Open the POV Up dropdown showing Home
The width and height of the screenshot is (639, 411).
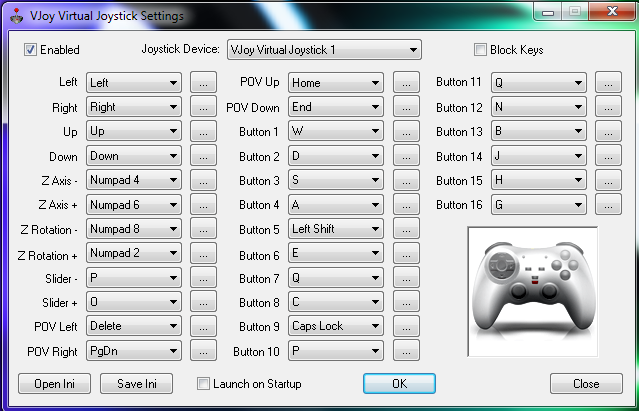point(336,83)
